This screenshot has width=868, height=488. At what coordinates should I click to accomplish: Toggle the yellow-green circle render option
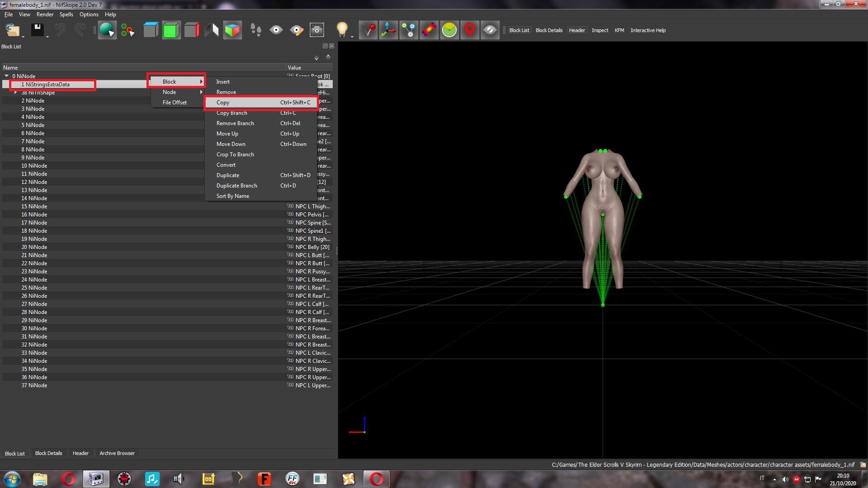click(x=449, y=30)
